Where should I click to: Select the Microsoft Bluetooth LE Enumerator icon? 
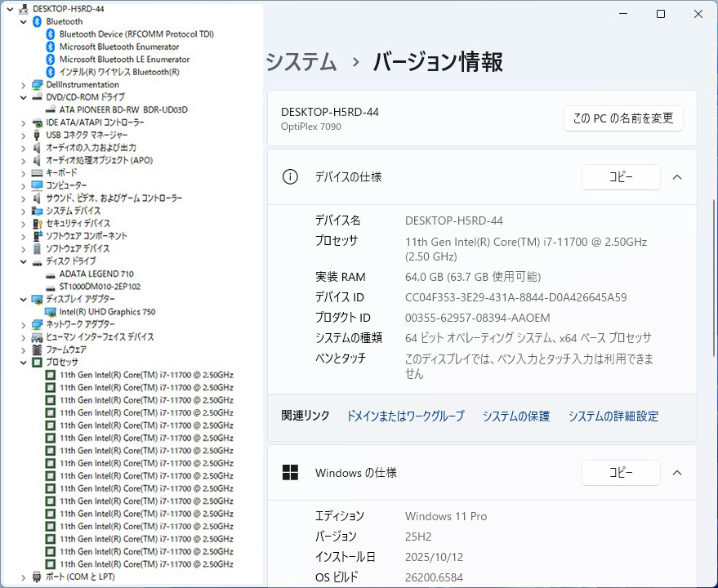pos(50,60)
